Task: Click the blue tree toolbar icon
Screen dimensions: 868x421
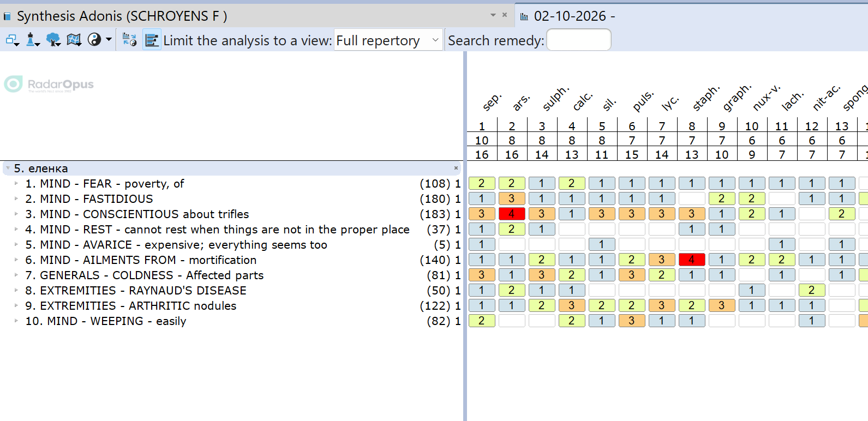Action: [53, 40]
